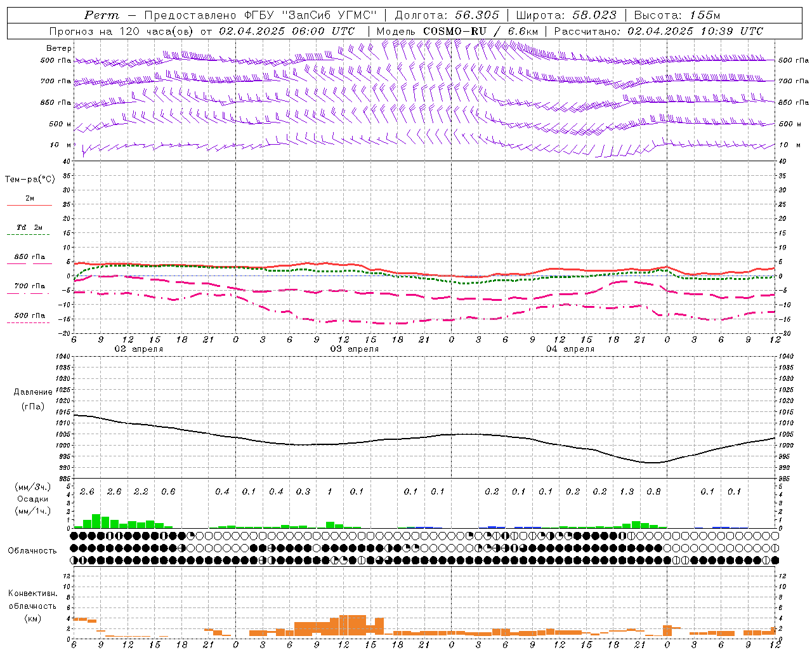Click the "Td 2м" dew point legend entry
The width and height of the screenshot is (812, 650).
(x=30, y=227)
